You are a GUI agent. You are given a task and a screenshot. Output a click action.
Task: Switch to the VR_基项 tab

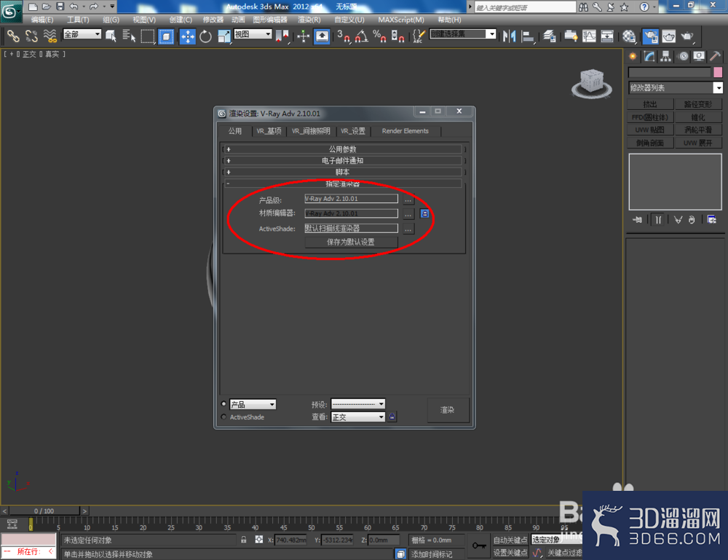pyautogui.click(x=269, y=131)
